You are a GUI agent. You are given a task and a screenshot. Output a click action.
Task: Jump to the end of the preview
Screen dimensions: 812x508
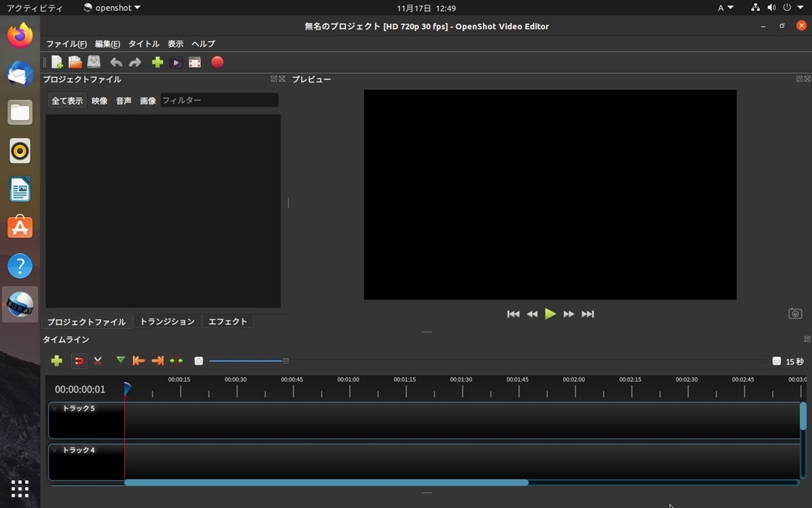[588, 314]
